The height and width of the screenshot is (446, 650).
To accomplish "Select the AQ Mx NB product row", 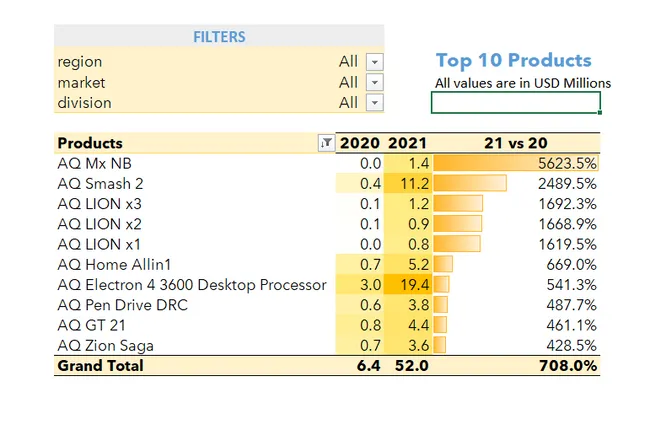I will [x=327, y=163].
